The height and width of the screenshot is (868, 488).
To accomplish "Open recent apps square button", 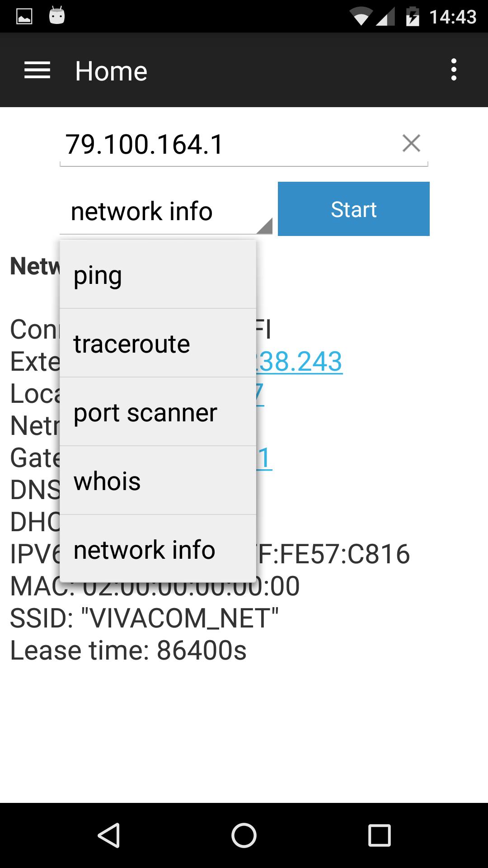I will tap(379, 835).
